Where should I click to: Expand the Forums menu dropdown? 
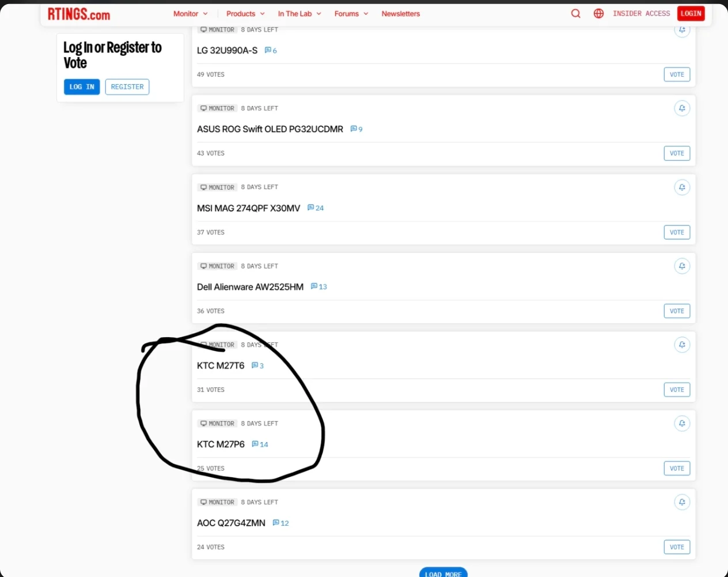351,14
